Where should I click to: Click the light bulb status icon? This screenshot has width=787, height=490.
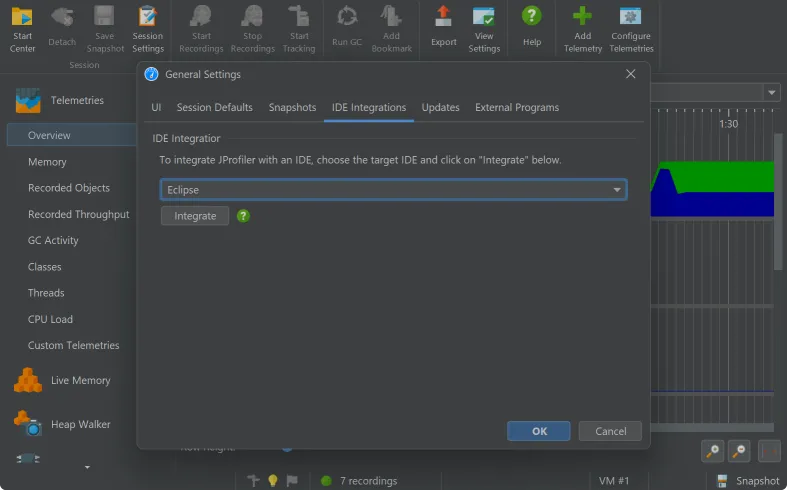273,480
